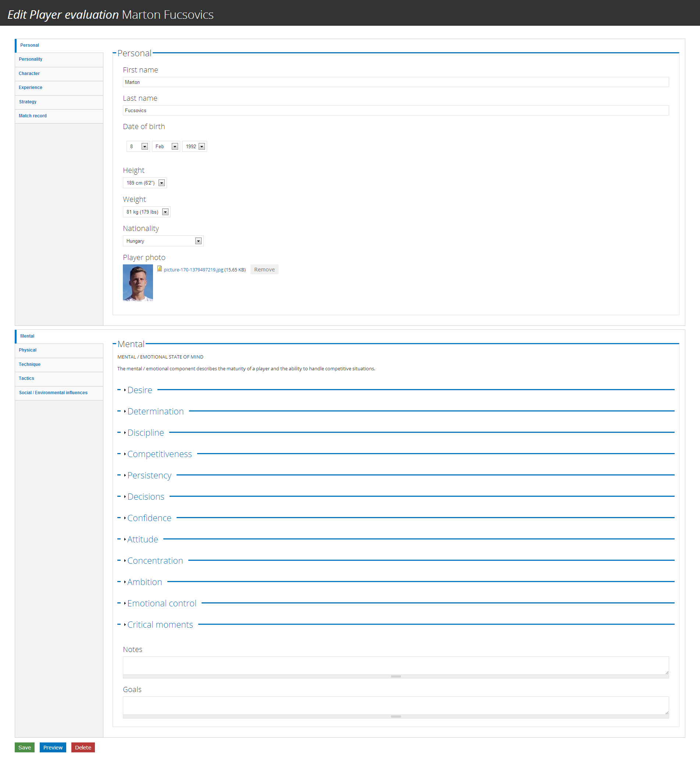This screenshot has width=700, height=777.
Task: Switch to the Physical tab
Action: [59, 350]
